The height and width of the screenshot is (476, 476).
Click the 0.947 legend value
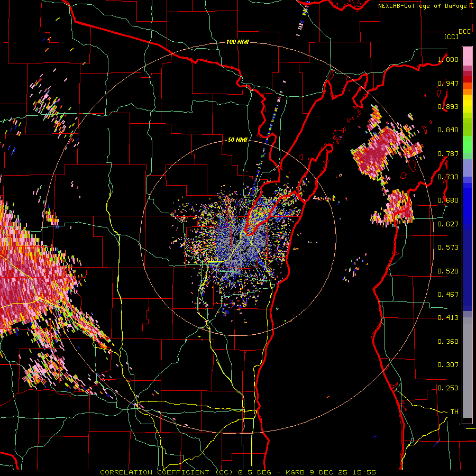(448, 83)
